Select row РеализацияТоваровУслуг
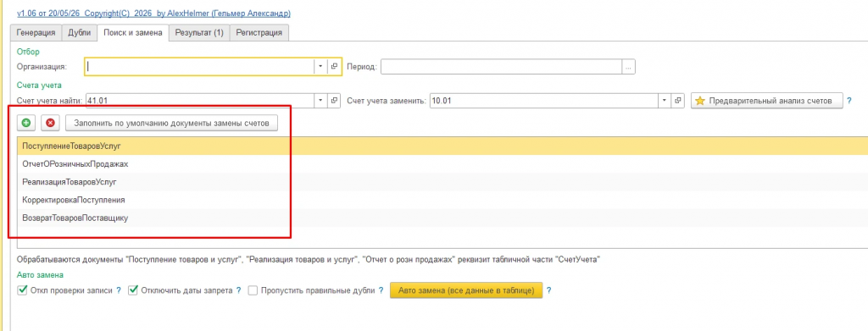 pyautogui.click(x=442, y=182)
